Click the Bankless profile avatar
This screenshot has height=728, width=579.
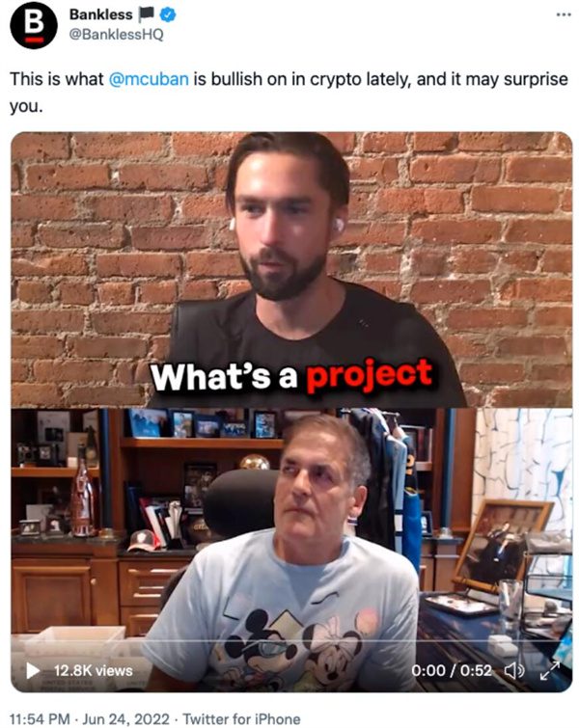[x=34, y=25]
